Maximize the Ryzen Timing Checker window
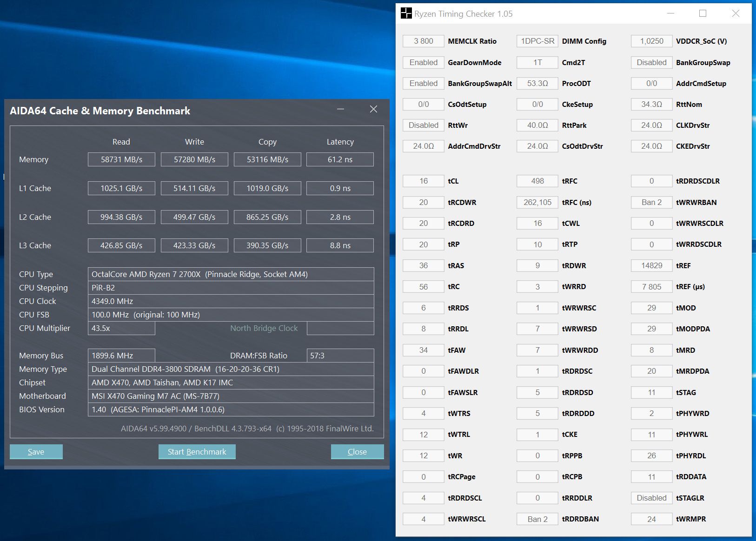The width and height of the screenshot is (756, 541). point(703,13)
